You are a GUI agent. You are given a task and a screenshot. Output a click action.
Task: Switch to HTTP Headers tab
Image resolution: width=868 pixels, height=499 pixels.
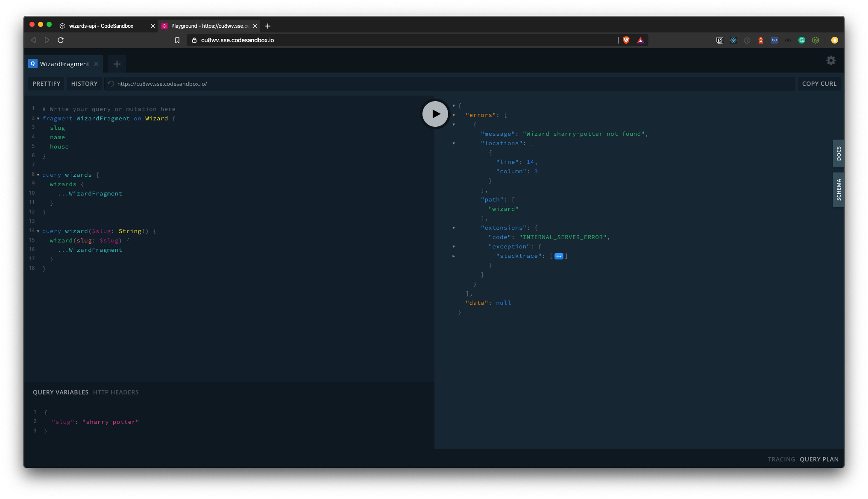pyautogui.click(x=116, y=392)
